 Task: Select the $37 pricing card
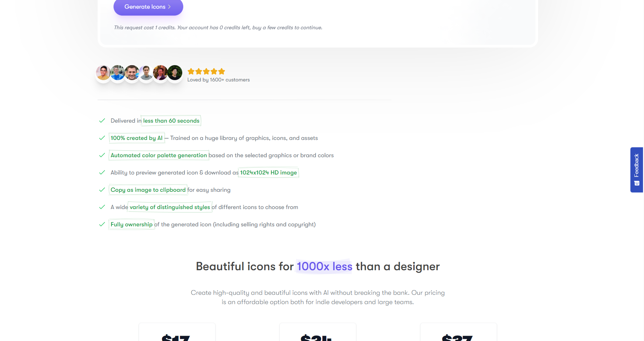(458, 332)
